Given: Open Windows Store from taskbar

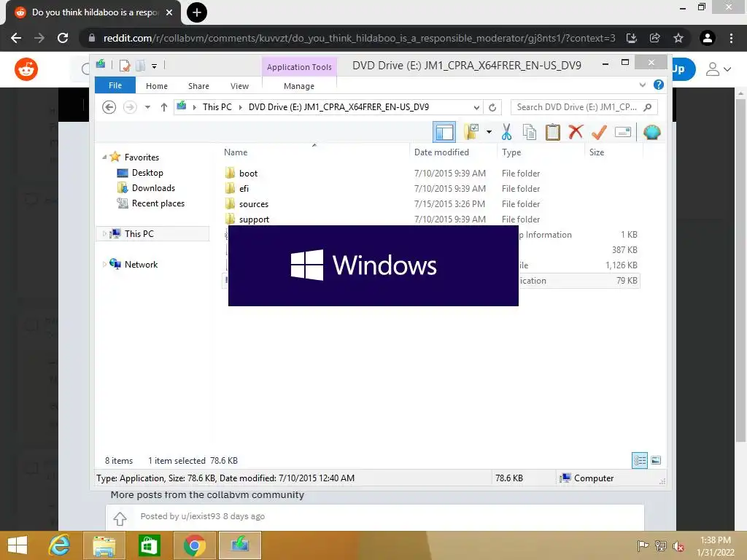Looking at the screenshot, I should coord(149,545).
